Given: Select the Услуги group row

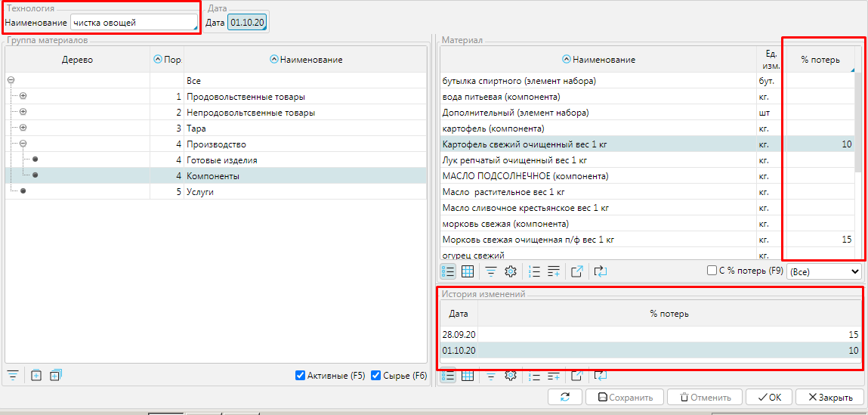Looking at the screenshot, I should 199,192.
